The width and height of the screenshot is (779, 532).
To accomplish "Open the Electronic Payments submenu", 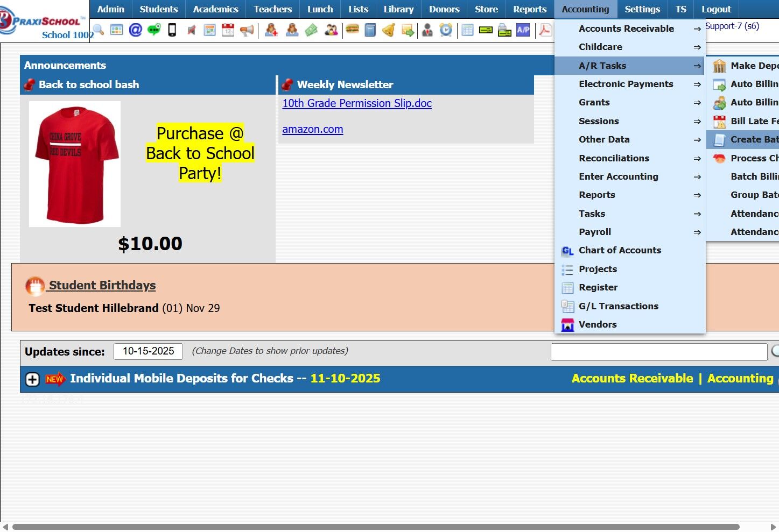I will [x=630, y=84].
